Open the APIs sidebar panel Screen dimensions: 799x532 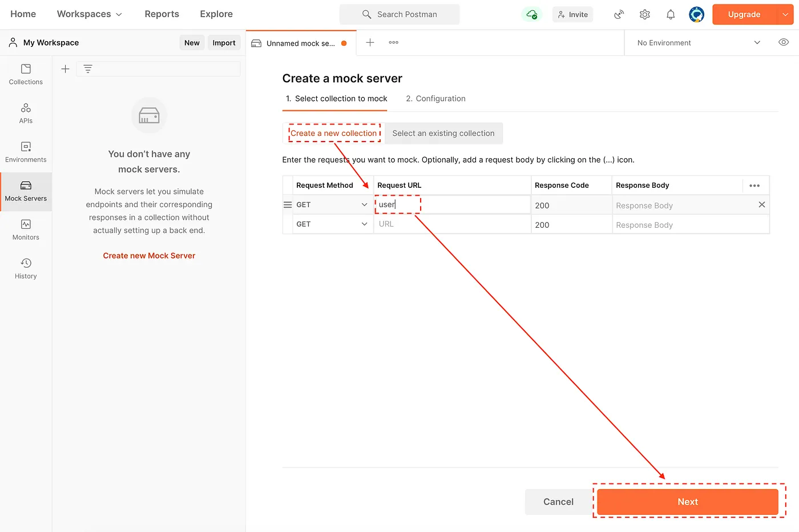coord(26,114)
